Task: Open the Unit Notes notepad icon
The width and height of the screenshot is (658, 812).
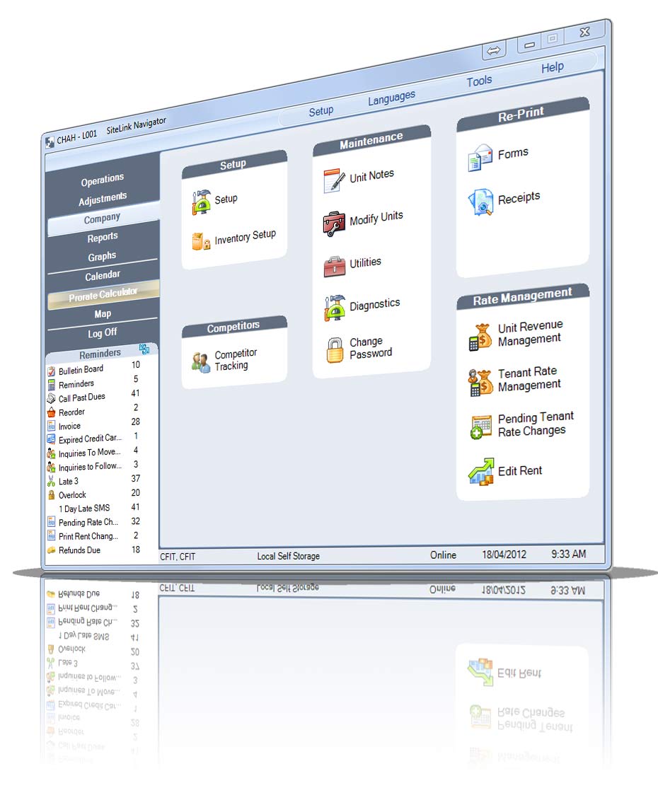Action: [x=334, y=180]
